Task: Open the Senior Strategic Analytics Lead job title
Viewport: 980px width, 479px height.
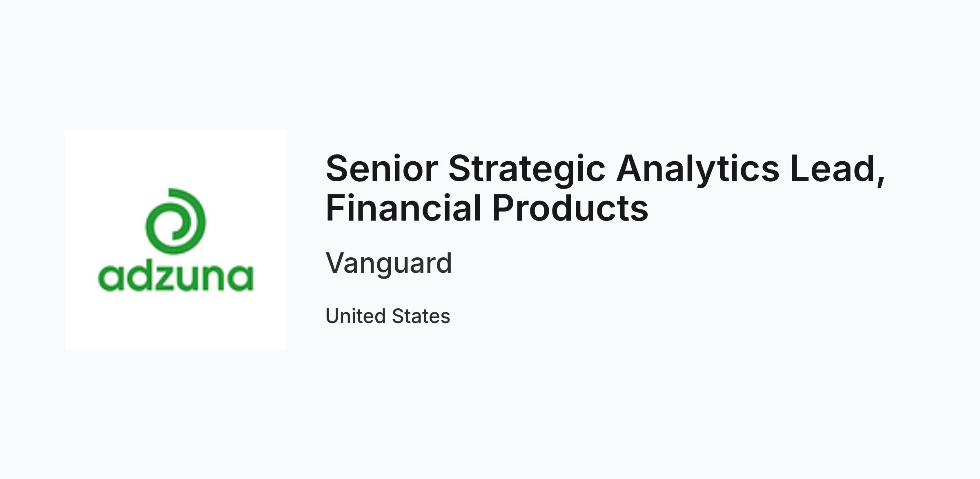Action: (x=606, y=188)
